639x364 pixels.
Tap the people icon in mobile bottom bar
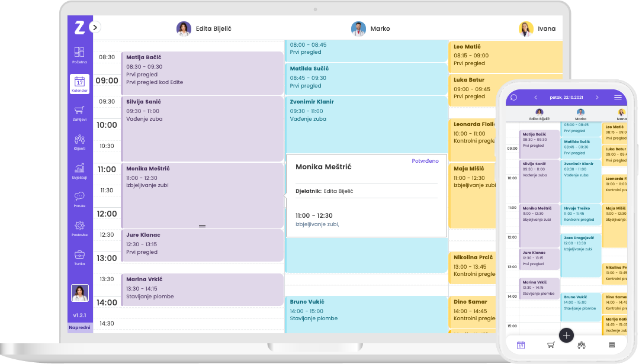tap(582, 344)
